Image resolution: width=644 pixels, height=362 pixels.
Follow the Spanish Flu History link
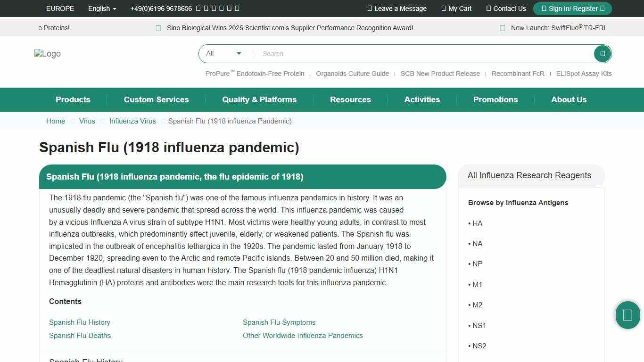point(79,322)
